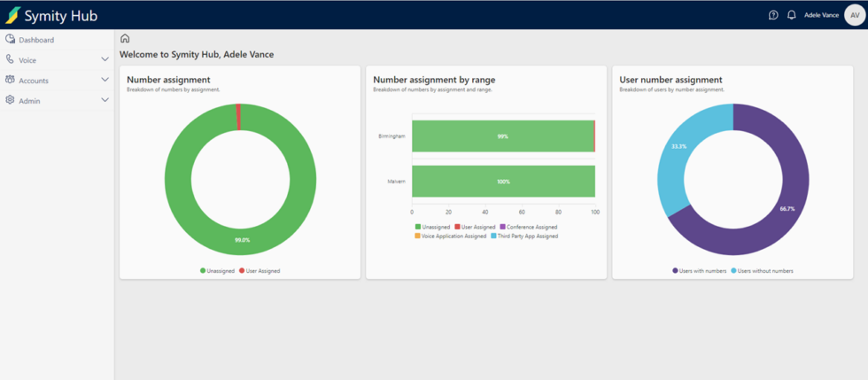The image size is (868, 380).
Task: Click the Welcome to Symity Hub heading
Action: click(197, 54)
